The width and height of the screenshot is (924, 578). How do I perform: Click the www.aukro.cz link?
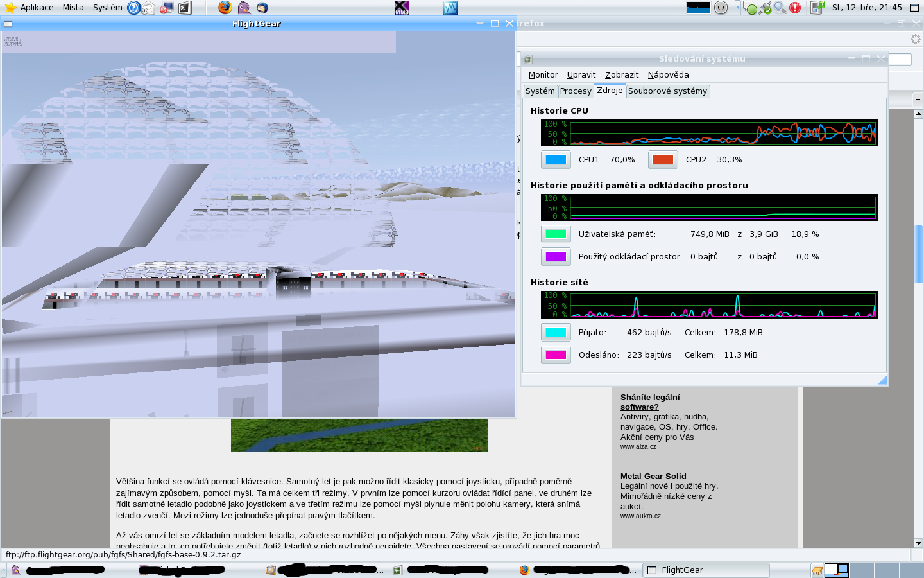coord(640,516)
